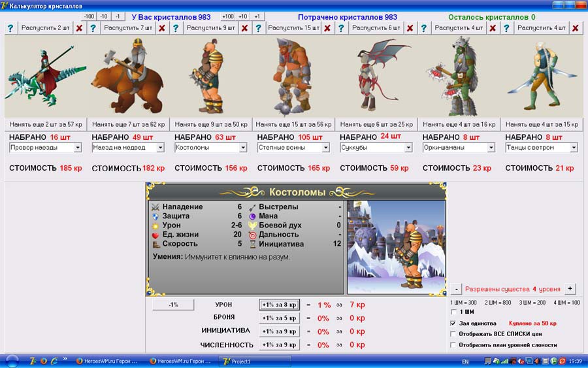Decrease allowed creature level with minus button
This screenshot has height=368, width=588.
pos(456,289)
